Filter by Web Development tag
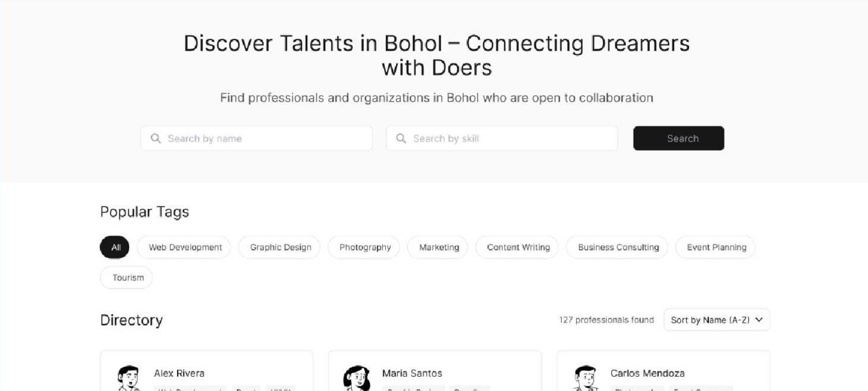Screen dimensions: 868x391 click(x=185, y=248)
